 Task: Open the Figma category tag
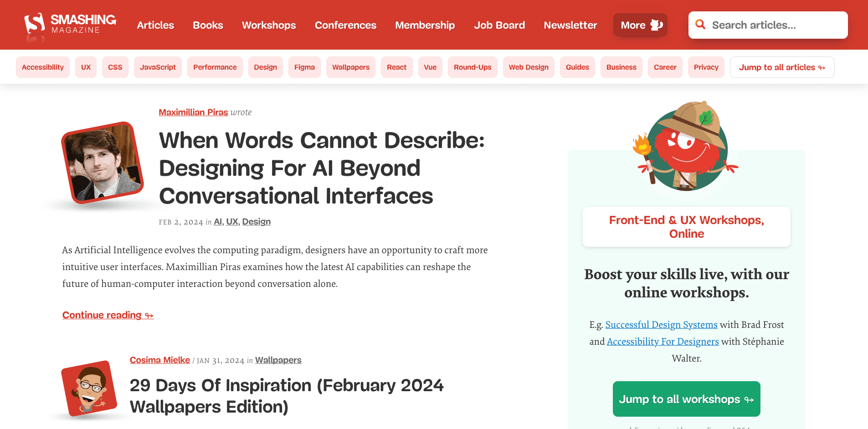pos(304,67)
